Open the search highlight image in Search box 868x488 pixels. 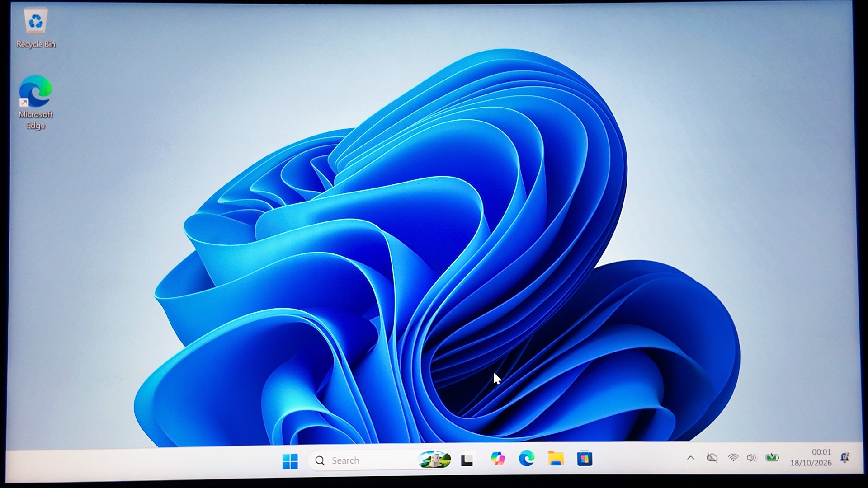point(434,460)
